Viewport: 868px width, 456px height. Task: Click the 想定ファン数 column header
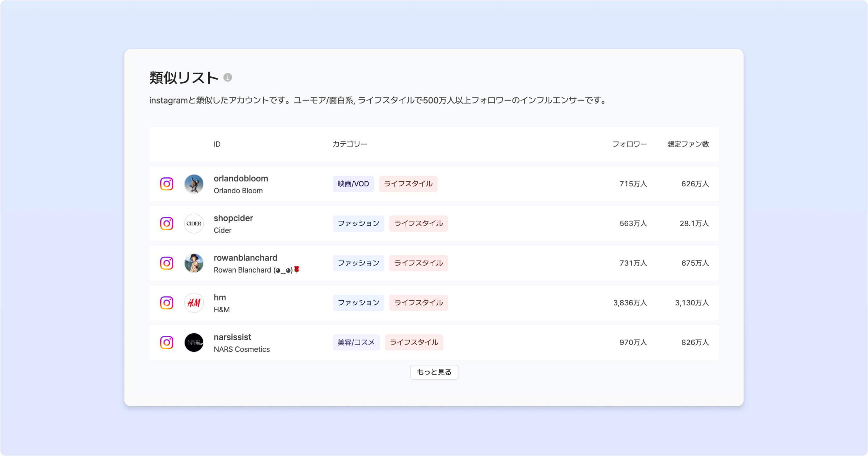688,144
